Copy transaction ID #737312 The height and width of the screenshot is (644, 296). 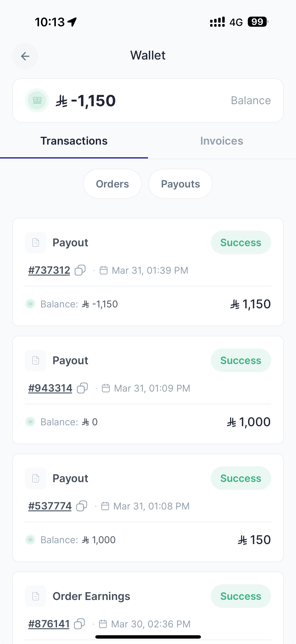point(80,270)
